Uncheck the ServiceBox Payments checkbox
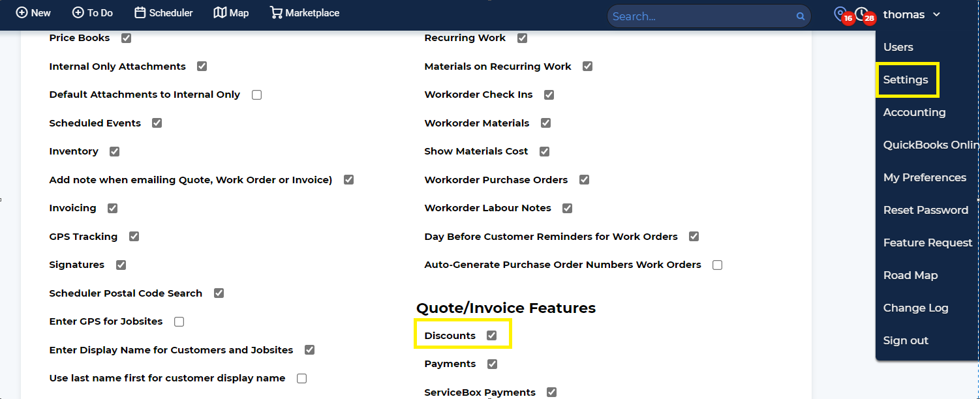The image size is (980, 399). coord(551,392)
